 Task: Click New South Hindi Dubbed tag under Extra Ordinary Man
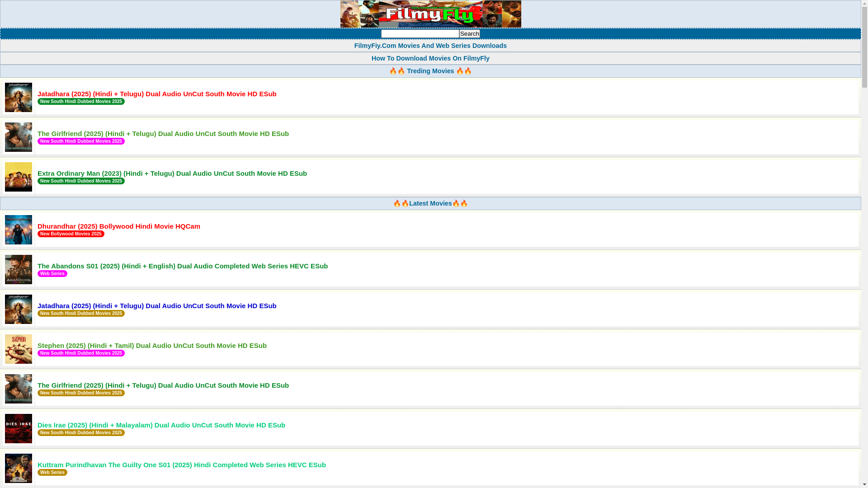click(x=81, y=181)
